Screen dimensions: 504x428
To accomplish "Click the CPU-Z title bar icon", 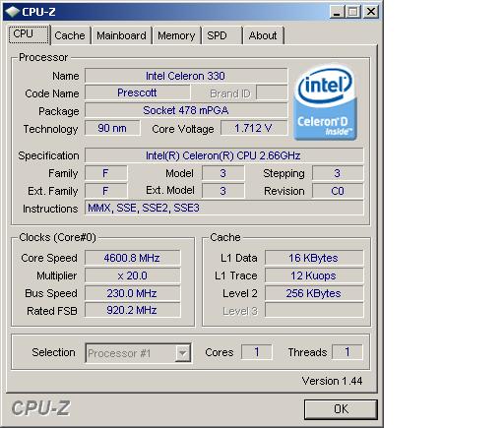I will click(x=13, y=12).
